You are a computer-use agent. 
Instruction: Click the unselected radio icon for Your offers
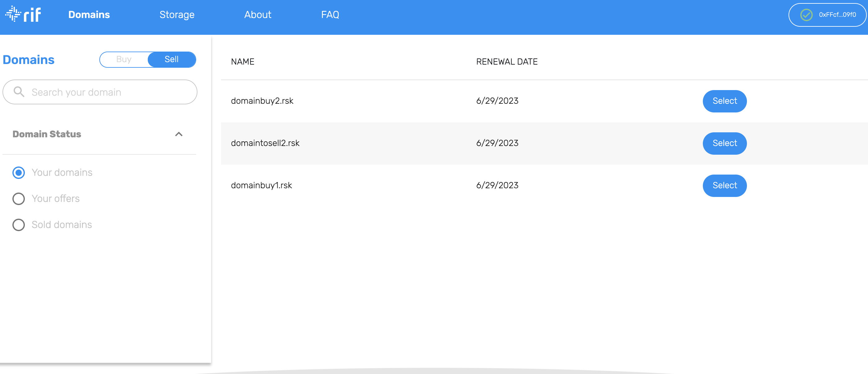18,198
